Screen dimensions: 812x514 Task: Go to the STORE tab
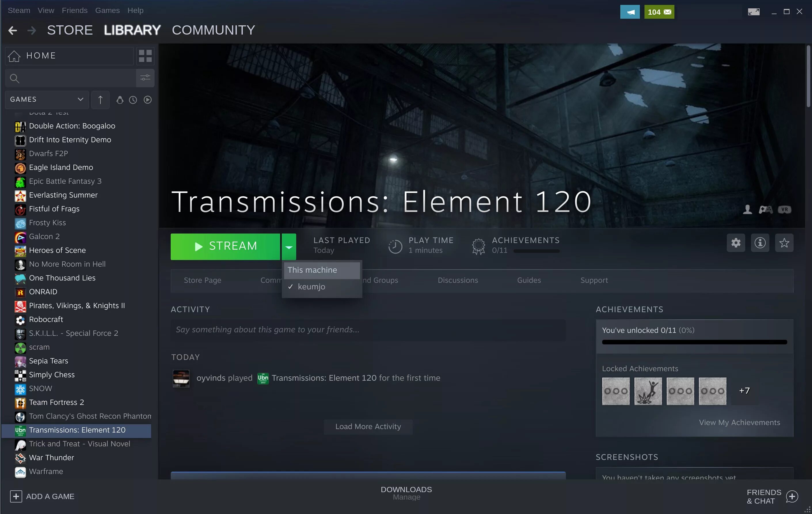coord(70,30)
